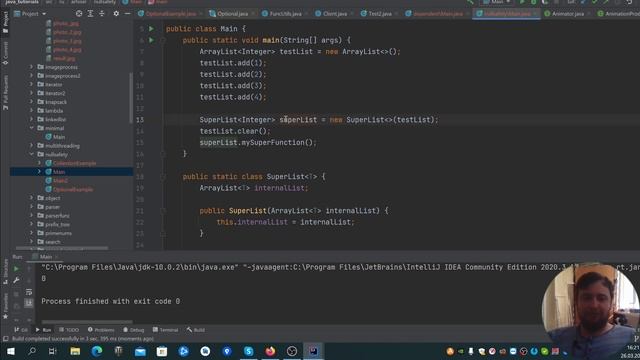
Task: Select OptionalExample in project tree
Action: [x=73, y=189]
